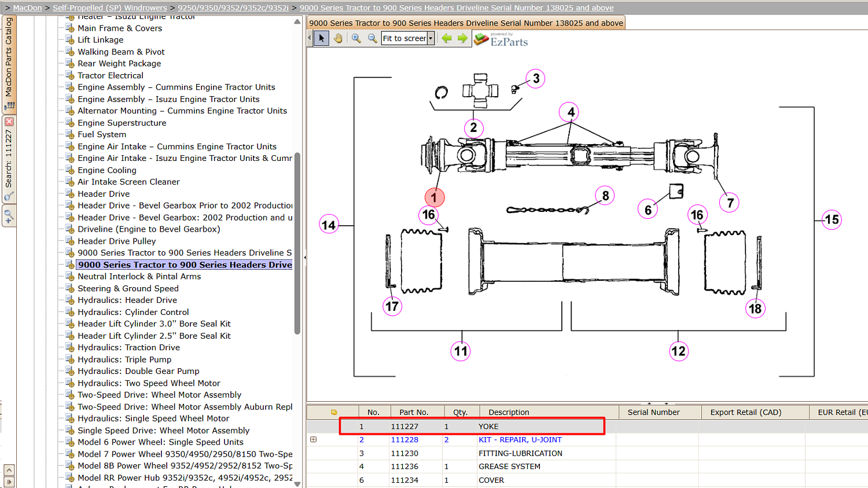The image size is (868, 488).
Task: Open the new search magnifier tab
Action: click(x=9, y=217)
